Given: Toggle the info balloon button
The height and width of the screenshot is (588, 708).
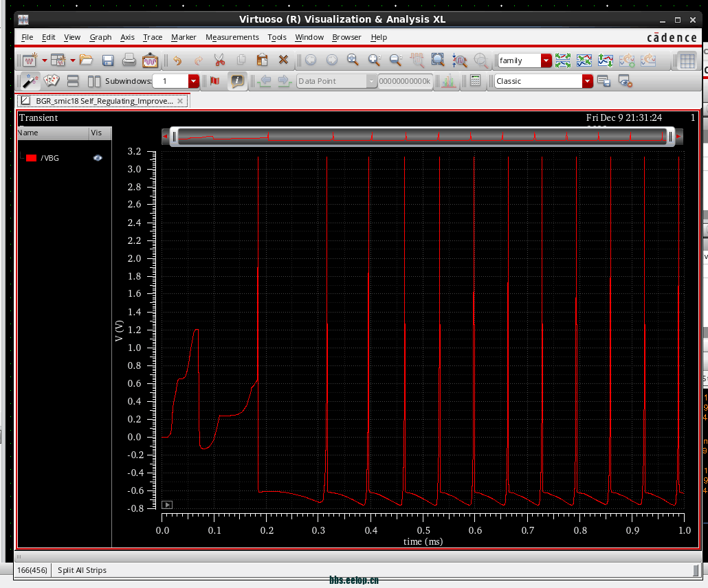Looking at the screenshot, I should click(x=237, y=81).
